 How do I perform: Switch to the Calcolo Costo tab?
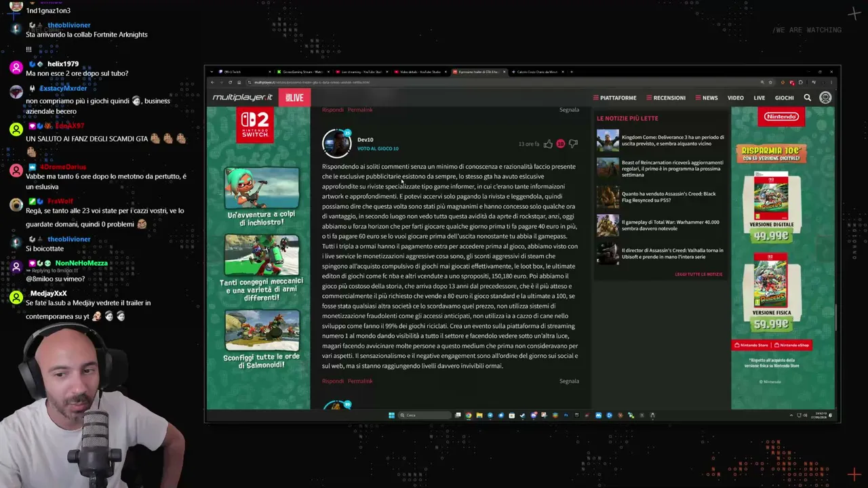(x=537, y=72)
